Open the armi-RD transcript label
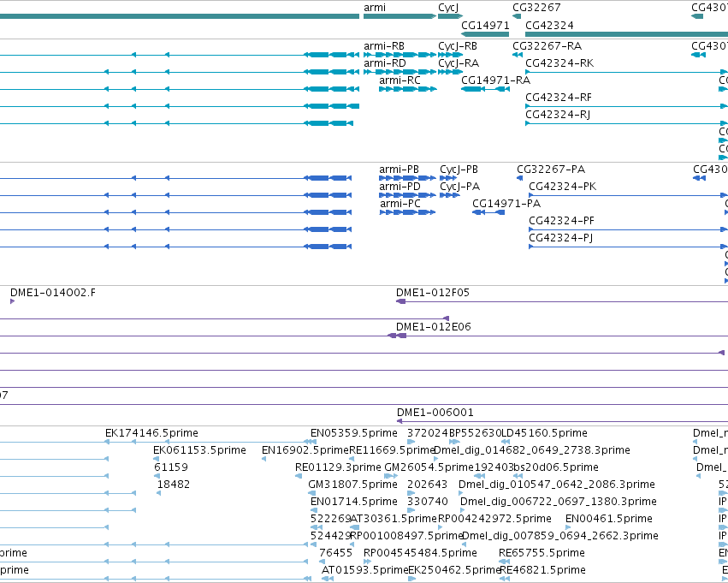The image size is (728, 583). 384,63
